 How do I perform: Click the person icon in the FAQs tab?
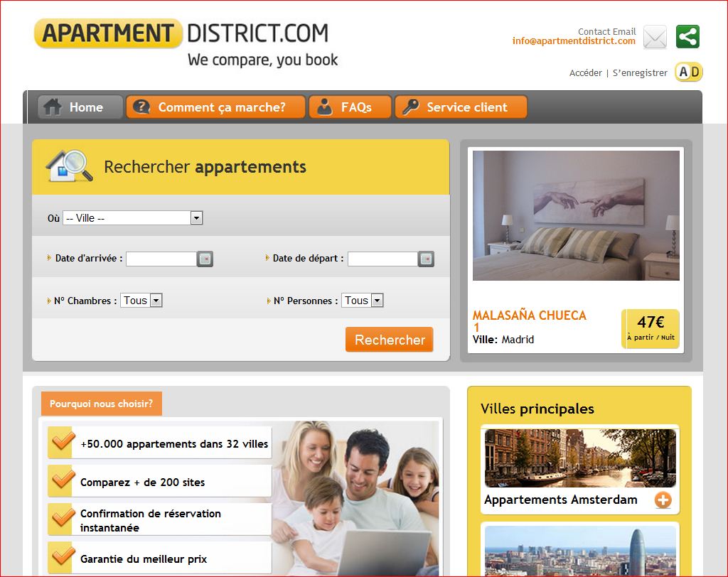[x=324, y=107]
